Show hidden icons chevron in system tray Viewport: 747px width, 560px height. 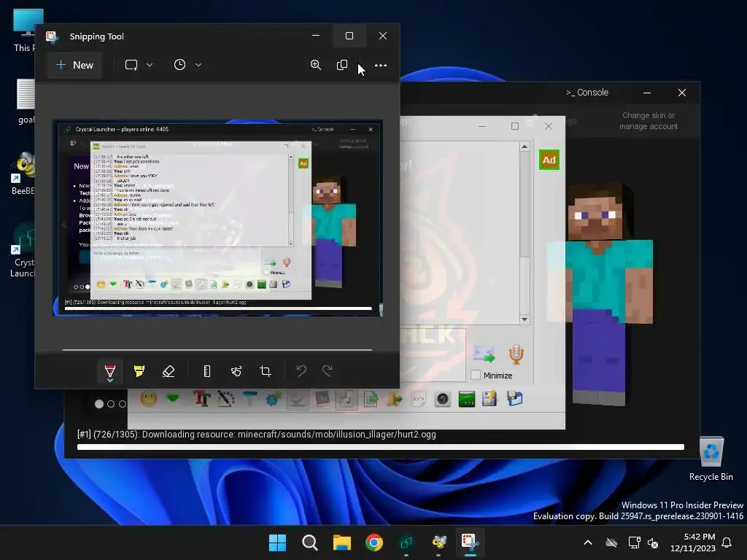pos(588,542)
